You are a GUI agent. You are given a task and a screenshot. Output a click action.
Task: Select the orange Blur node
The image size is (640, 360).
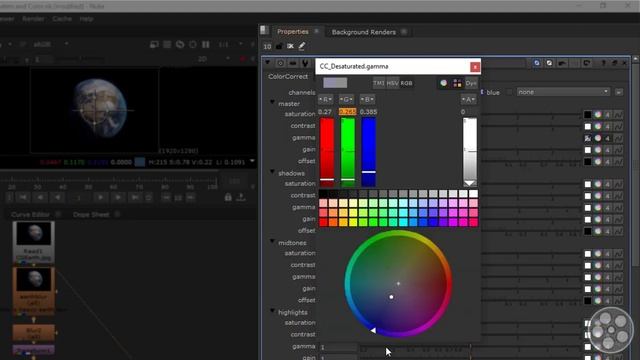coord(34,333)
